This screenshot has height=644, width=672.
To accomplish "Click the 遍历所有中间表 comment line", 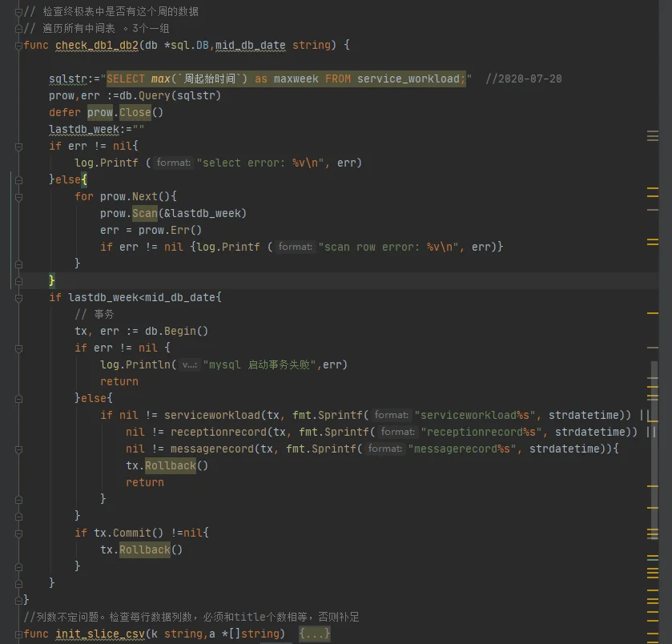I will (x=96, y=29).
